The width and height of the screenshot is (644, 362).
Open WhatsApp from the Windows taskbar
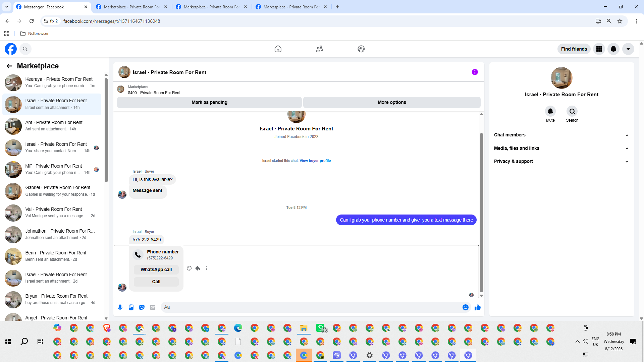click(x=320, y=328)
